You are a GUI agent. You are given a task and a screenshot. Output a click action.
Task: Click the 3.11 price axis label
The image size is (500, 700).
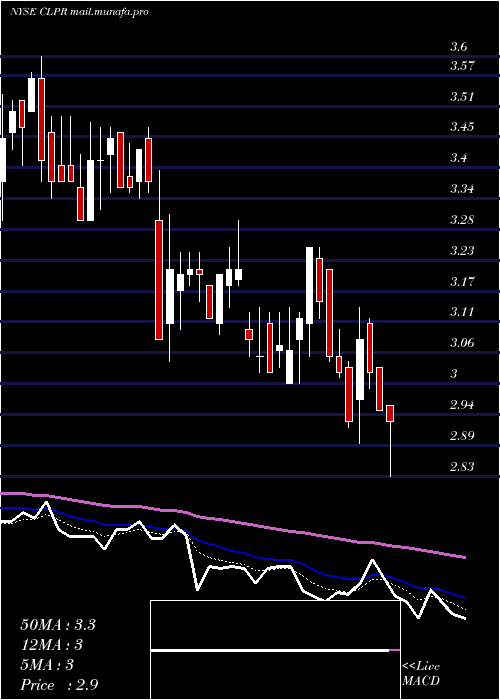tap(462, 312)
